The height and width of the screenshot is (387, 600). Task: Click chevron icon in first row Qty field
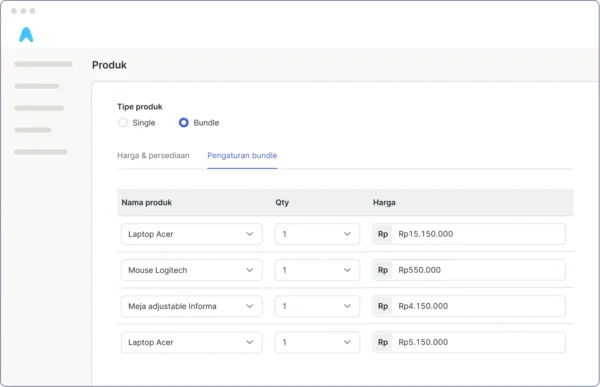347,234
